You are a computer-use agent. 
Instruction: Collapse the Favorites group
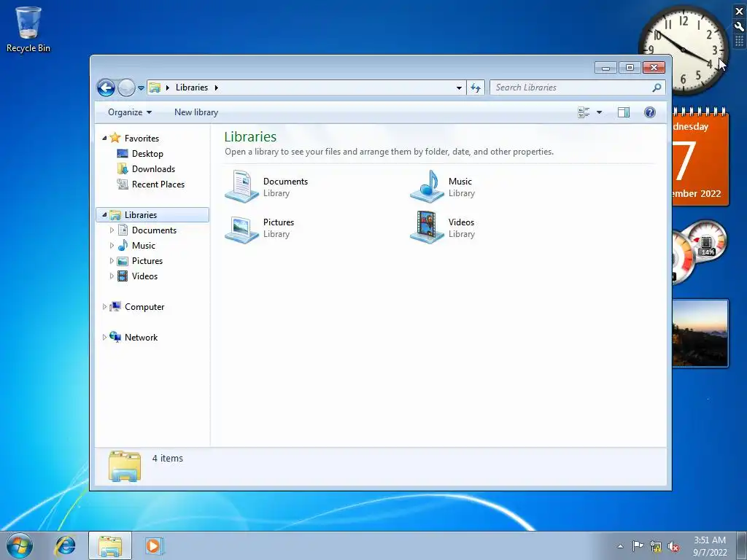pos(104,138)
